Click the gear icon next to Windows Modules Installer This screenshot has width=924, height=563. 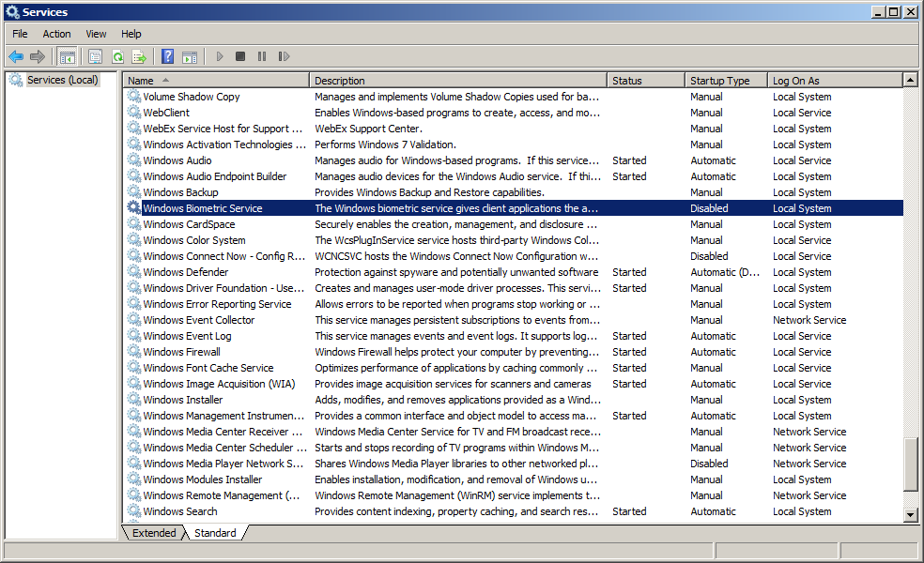click(x=134, y=479)
